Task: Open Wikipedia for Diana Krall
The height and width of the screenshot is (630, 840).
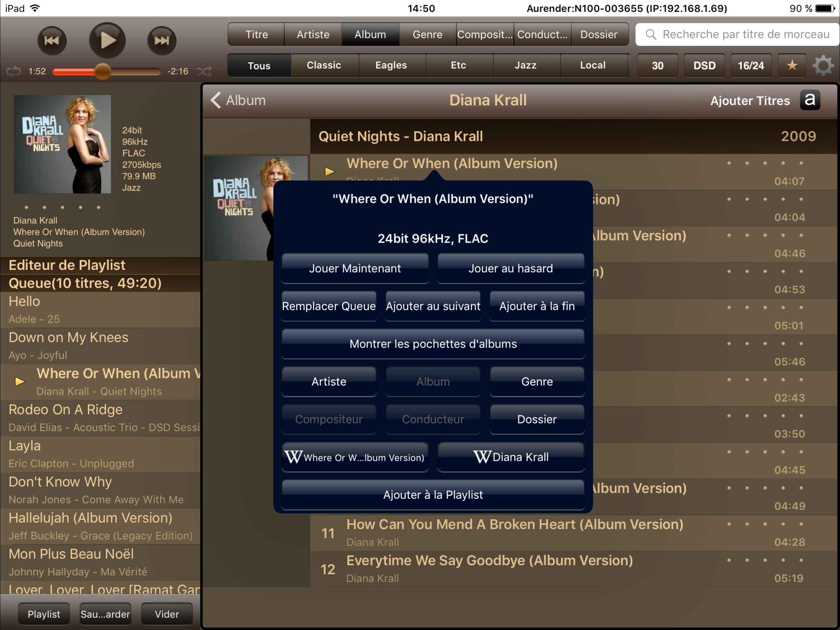Action: click(511, 457)
